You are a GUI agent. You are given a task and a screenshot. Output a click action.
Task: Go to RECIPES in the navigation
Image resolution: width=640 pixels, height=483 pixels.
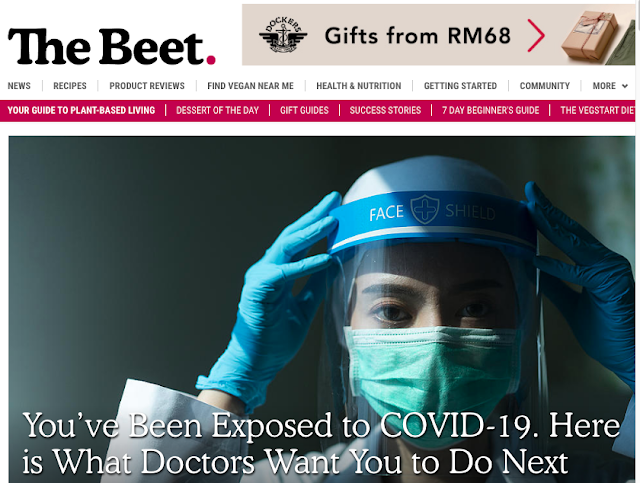click(x=70, y=86)
